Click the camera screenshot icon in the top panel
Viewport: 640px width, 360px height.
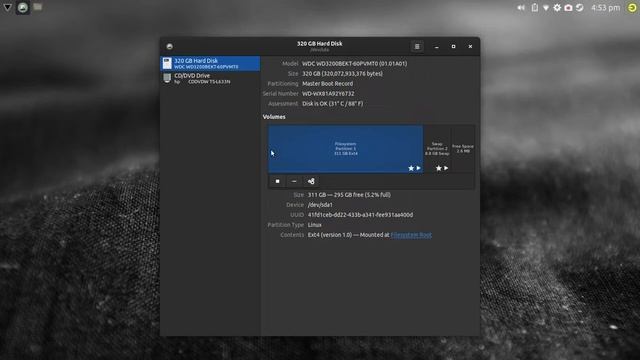(568, 8)
